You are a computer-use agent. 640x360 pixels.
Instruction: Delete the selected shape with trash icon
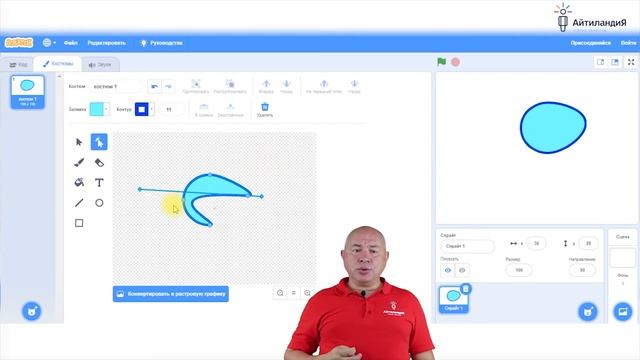tap(265, 110)
